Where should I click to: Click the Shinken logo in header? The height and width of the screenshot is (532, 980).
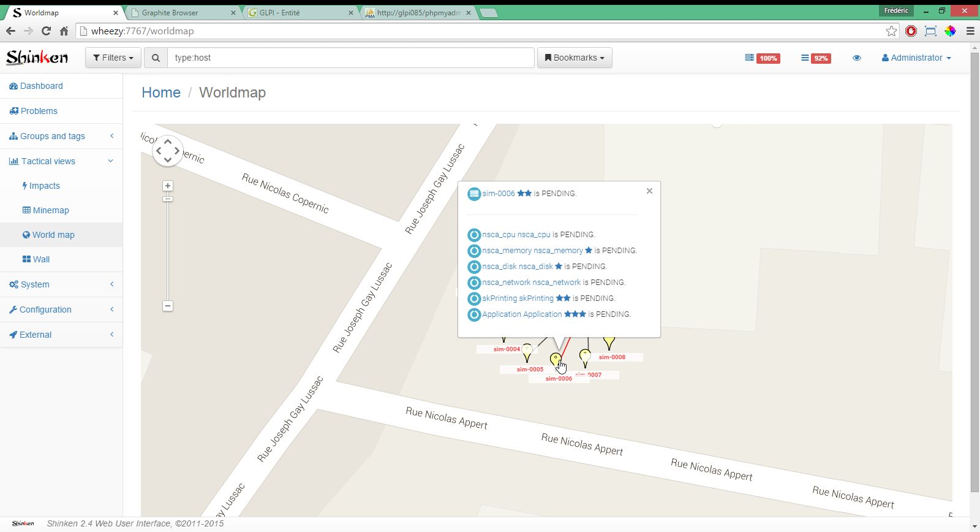pos(37,58)
